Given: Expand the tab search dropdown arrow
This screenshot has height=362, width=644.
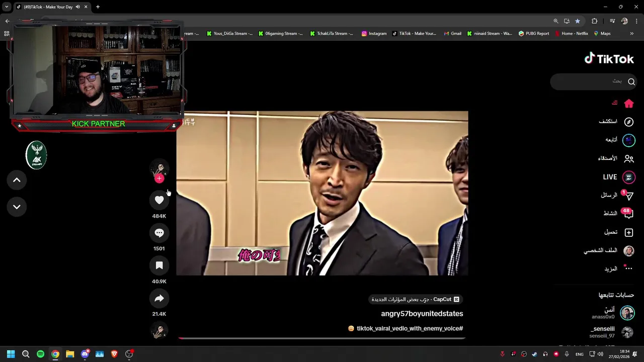Looking at the screenshot, I should pos(7,7).
